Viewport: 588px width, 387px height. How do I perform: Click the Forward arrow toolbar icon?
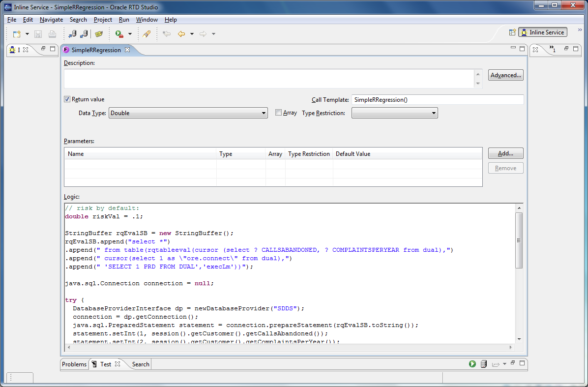[203, 34]
